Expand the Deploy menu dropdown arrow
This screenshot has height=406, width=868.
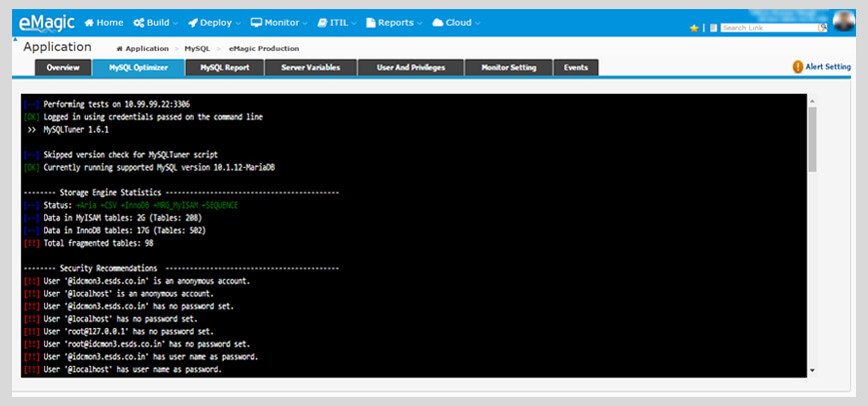[x=238, y=23]
